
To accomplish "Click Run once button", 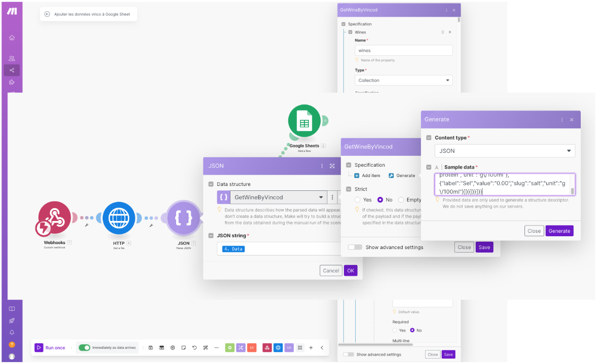I will click(x=50, y=348).
